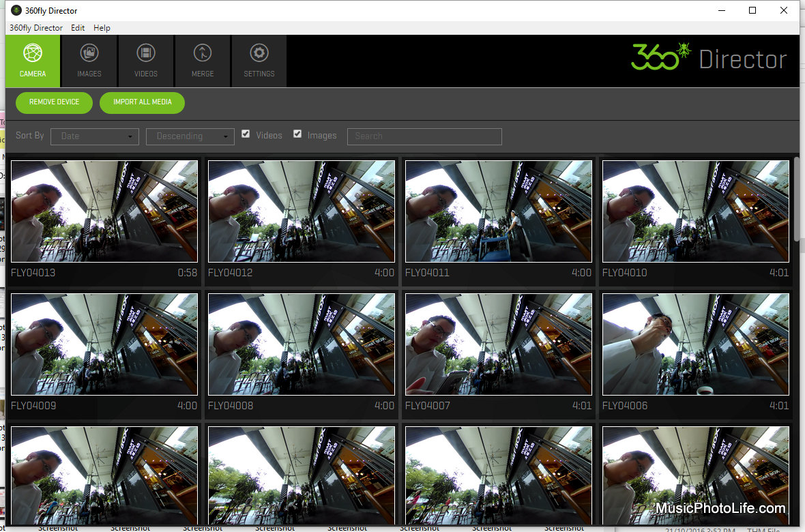Open the Edit menu
Screen dimensions: 805x532
tap(78, 28)
